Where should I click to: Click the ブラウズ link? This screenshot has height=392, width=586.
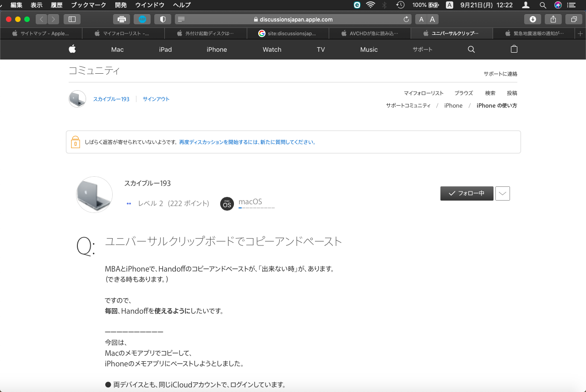click(x=464, y=93)
